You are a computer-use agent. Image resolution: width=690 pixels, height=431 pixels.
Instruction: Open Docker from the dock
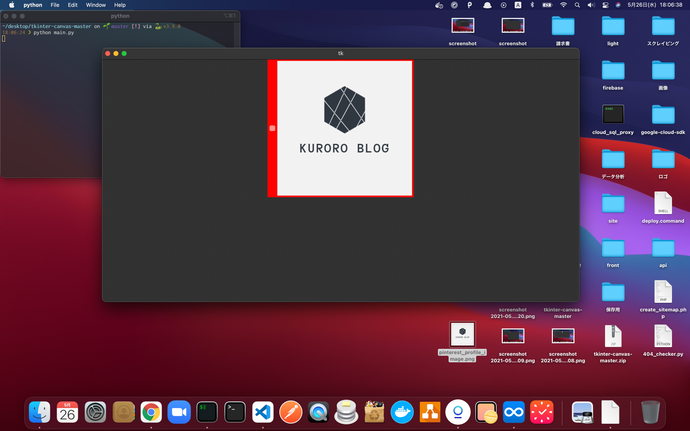[402, 411]
